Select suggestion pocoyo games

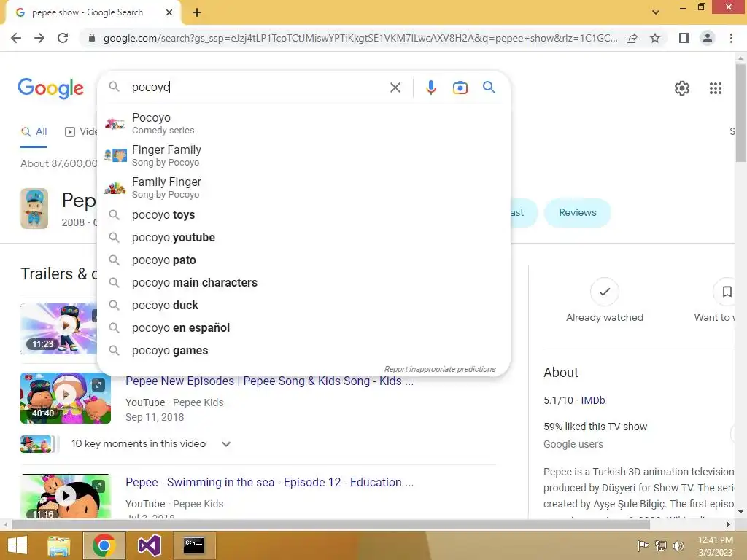(303, 351)
